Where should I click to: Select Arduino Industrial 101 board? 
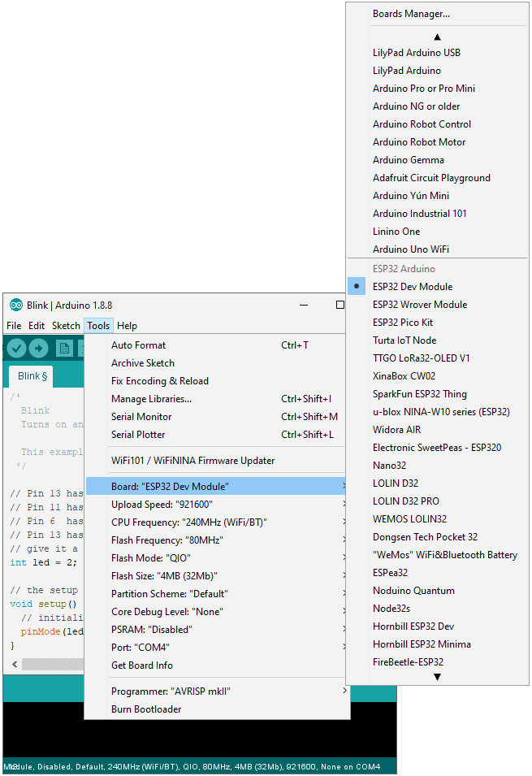click(438, 214)
